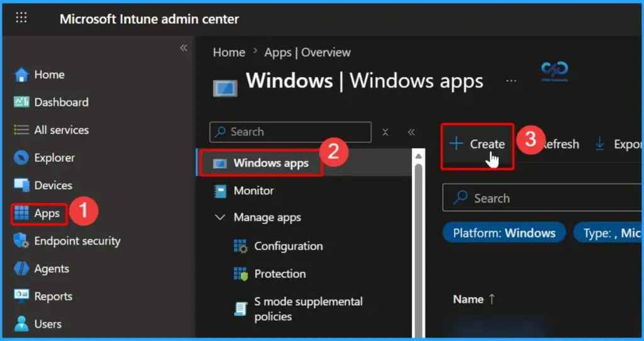Image resolution: width=644 pixels, height=341 pixels.
Task: Click the apps list Search field
Action: [x=543, y=198]
